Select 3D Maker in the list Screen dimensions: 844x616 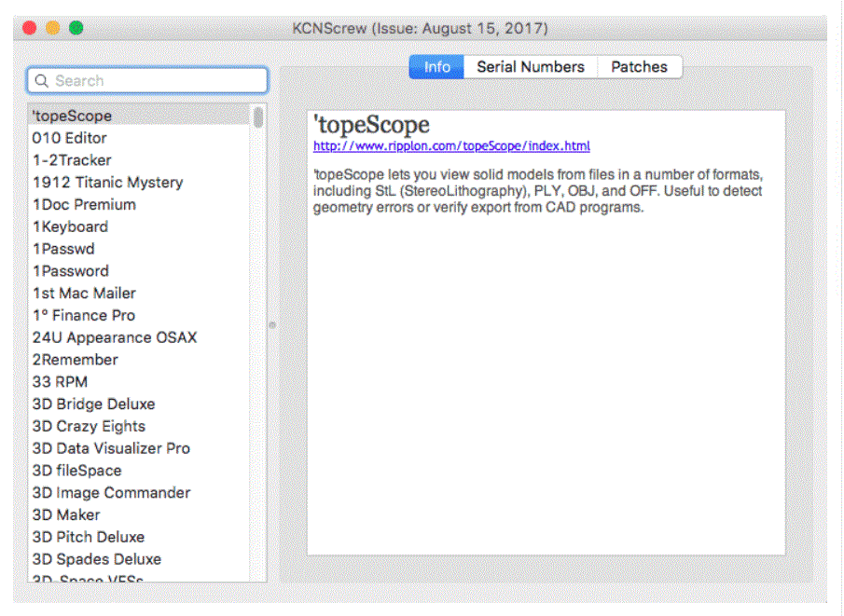click(x=139, y=514)
